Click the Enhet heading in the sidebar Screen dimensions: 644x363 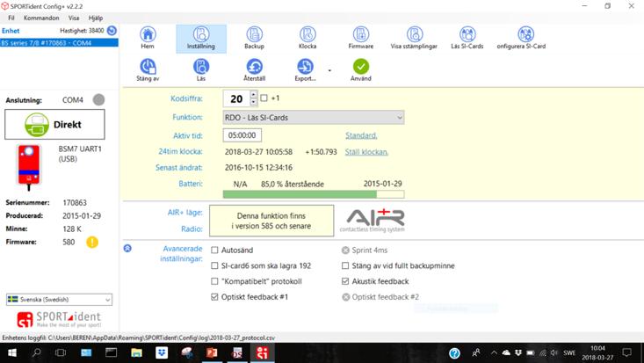11,31
